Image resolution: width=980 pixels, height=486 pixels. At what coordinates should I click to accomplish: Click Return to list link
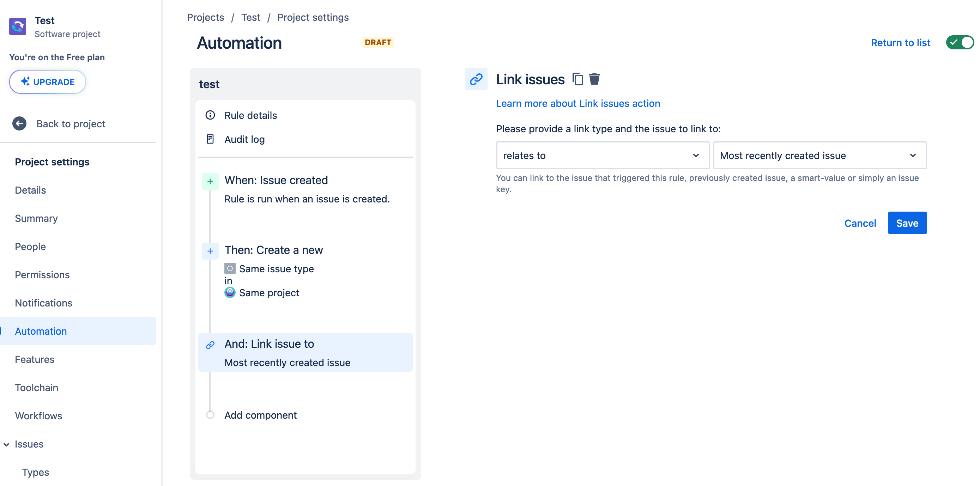900,43
